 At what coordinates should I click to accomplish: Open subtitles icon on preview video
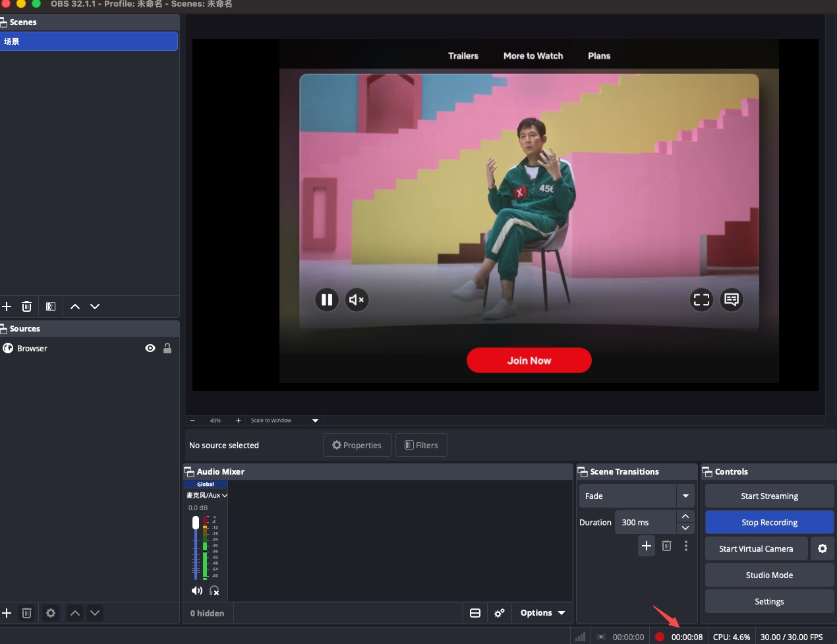point(731,300)
